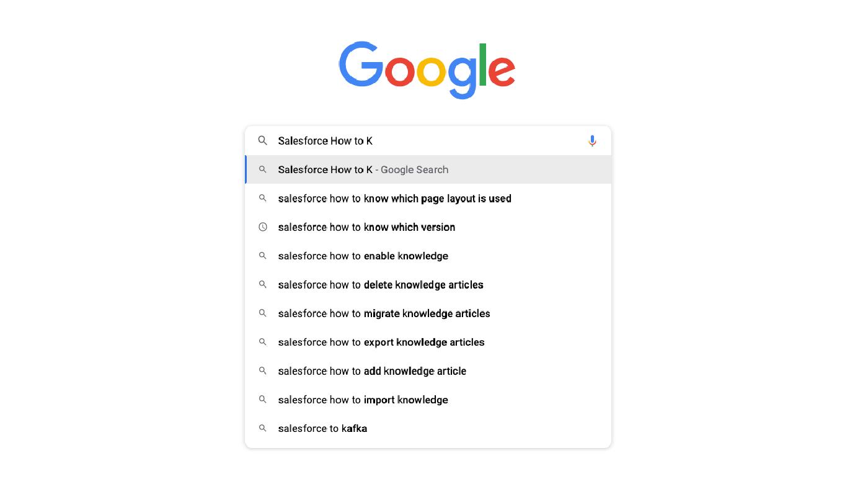The image size is (868, 489).
Task: Select 'migrate knowledge articles' suggestion
Action: point(384,313)
